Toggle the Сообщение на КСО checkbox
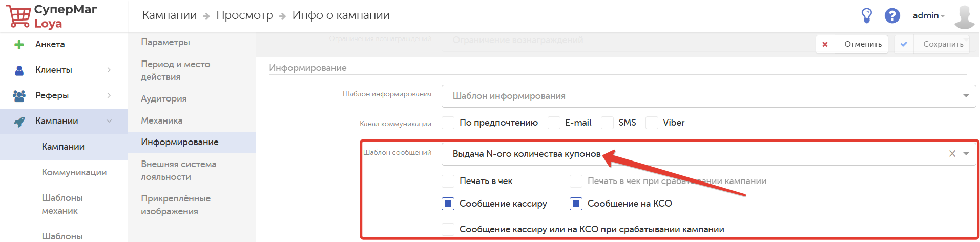Image resolution: width=980 pixels, height=242 pixels. click(576, 204)
